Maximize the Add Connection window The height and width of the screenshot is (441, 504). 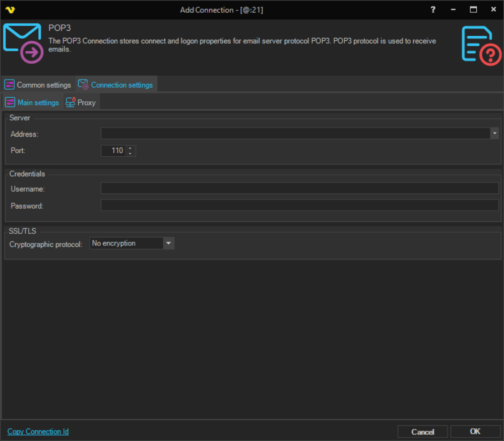click(x=473, y=10)
